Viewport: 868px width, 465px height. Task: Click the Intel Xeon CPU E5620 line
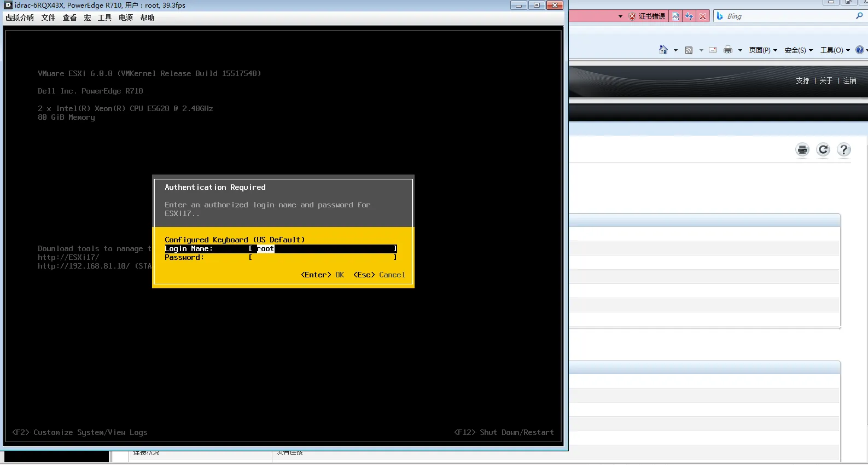(125, 108)
